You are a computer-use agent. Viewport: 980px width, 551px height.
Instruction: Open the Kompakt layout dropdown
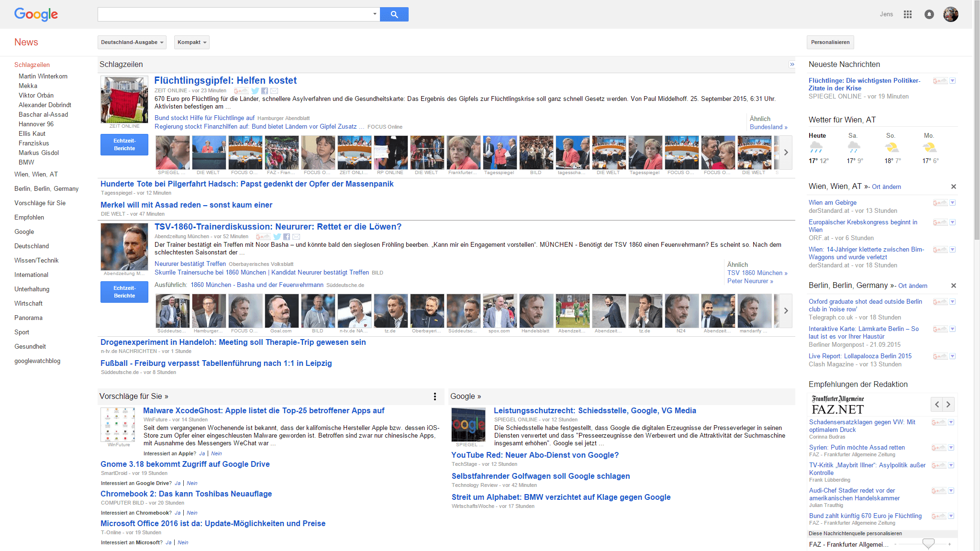pyautogui.click(x=191, y=42)
